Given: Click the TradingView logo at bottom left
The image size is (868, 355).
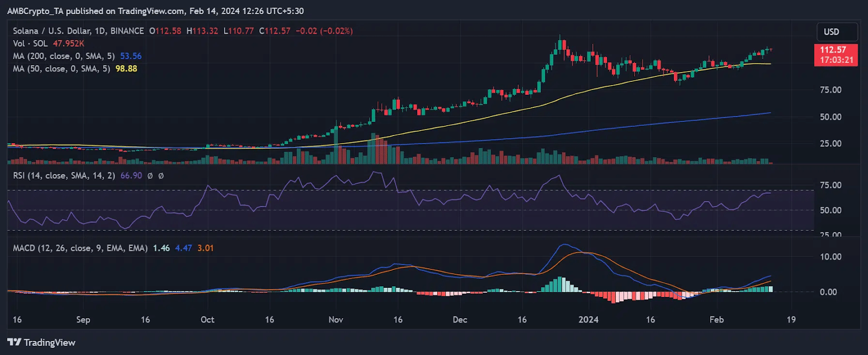Looking at the screenshot, I should click(x=41, y=343).
